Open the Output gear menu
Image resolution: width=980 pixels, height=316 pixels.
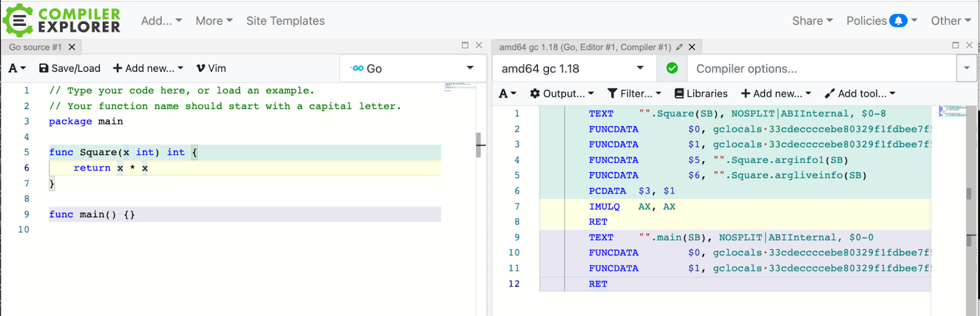[562, 93]
